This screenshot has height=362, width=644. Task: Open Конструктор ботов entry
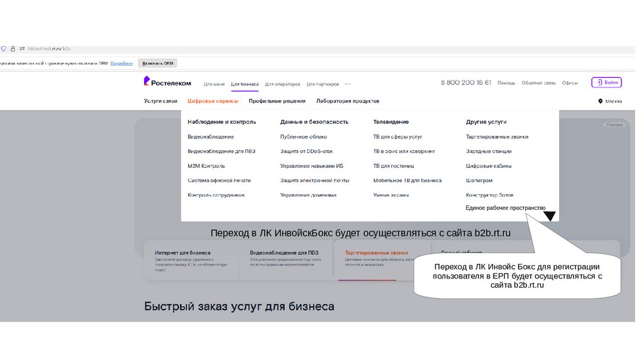click(x=489, y=195)
